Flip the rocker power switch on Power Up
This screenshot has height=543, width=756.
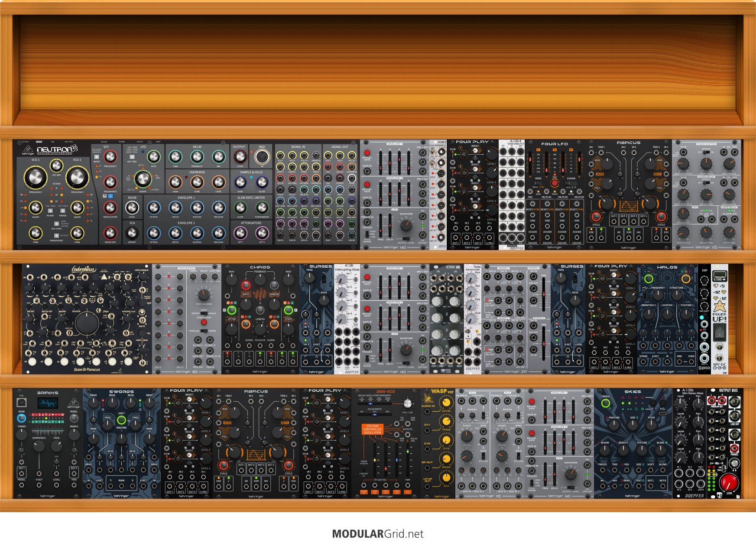tap(720, 332)
